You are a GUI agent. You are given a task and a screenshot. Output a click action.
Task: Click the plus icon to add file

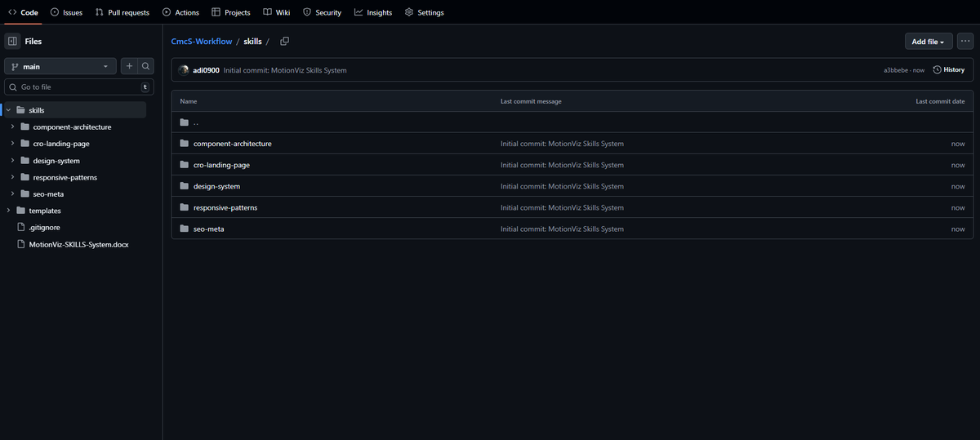click(129, 67)
